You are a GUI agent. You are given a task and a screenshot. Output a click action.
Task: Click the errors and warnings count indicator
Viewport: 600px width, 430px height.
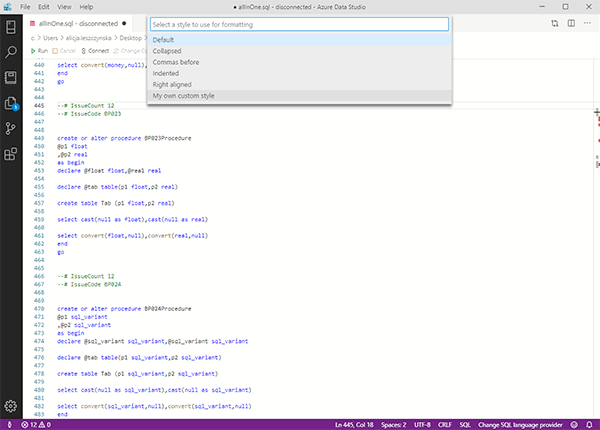tap(36, 425)
